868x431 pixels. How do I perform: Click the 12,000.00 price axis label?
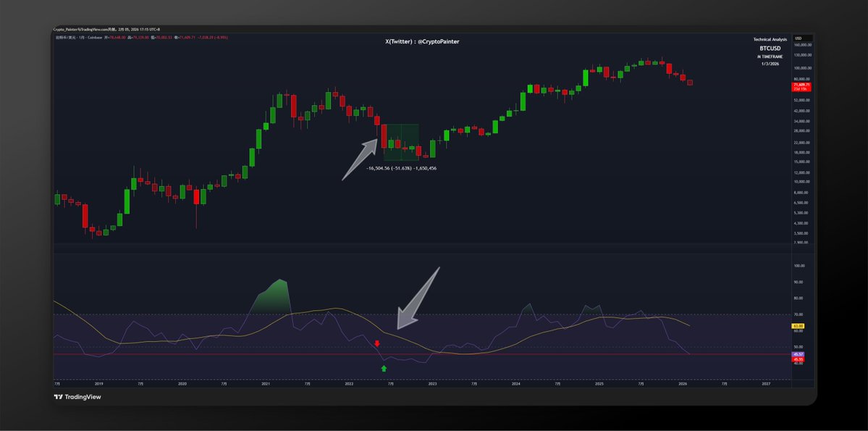pos(803,173)
